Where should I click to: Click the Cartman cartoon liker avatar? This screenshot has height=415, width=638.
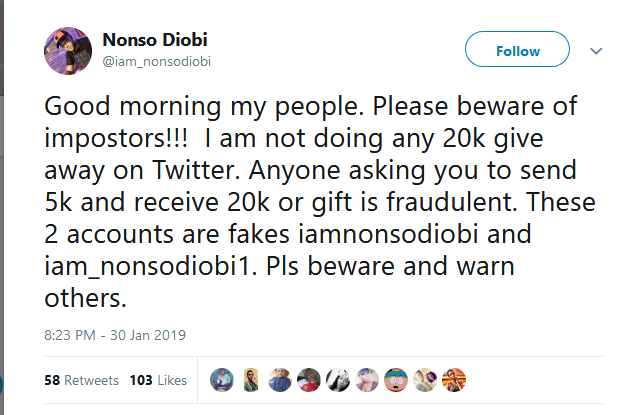(x=396, y=380)
